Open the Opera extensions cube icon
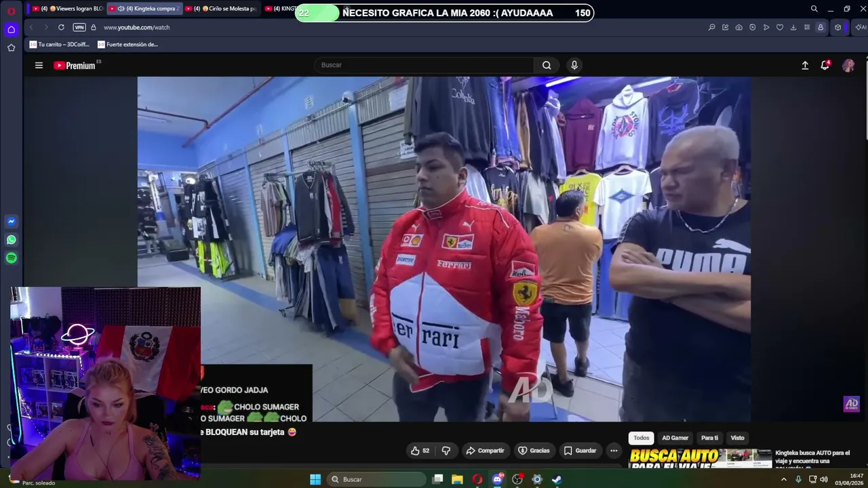The width and height of the screenshot is (868, 488). point(838,27)
